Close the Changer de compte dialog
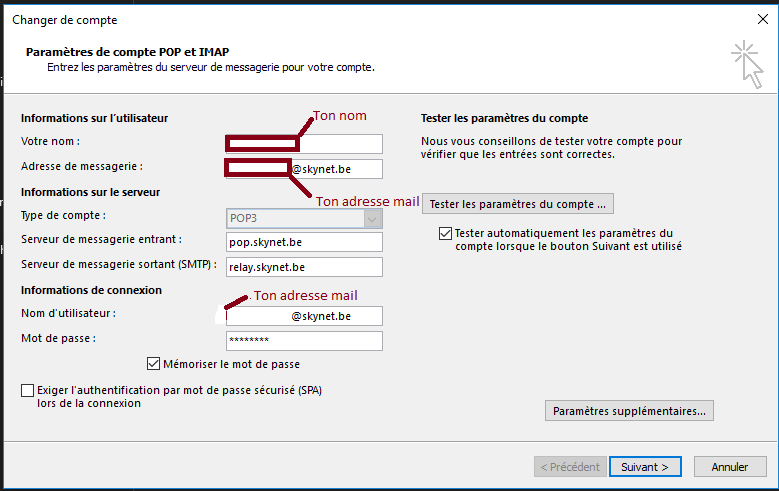Image resolution: width=779 pixels, height=491 pixels. (763, 19)
